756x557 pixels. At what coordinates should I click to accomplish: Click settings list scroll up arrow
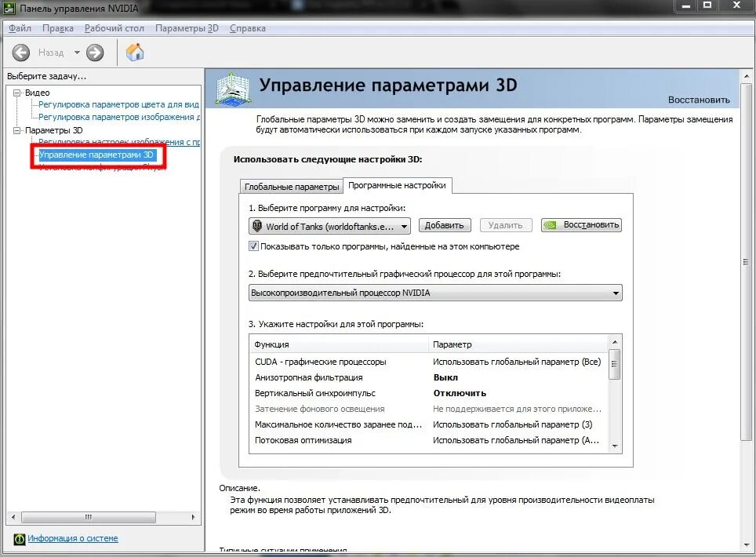[x=615, y=342]
